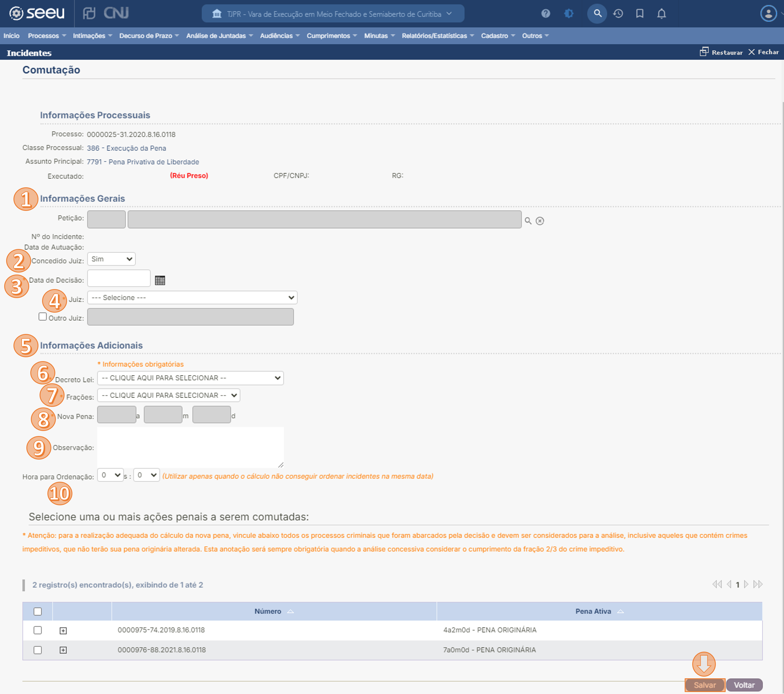This screenshot has height=694, width=784.
Task: Click the Nova Pena years field
Action: (117, 415)
